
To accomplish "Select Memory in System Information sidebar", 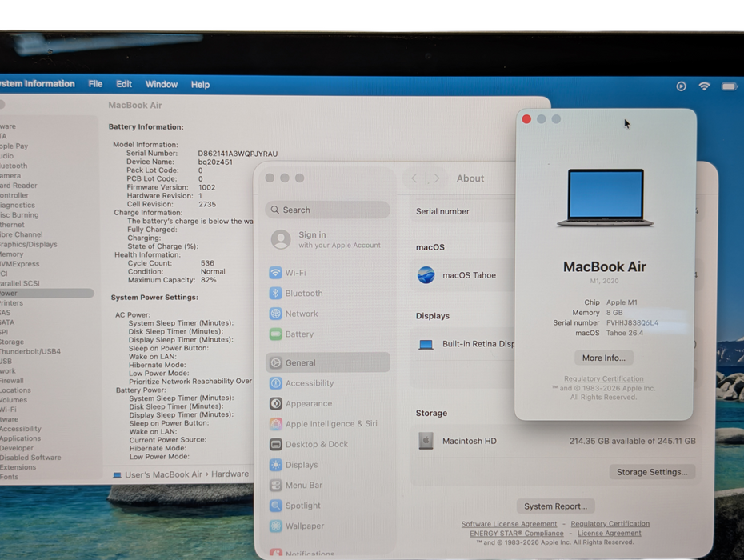I will click(x=11, y=254).
